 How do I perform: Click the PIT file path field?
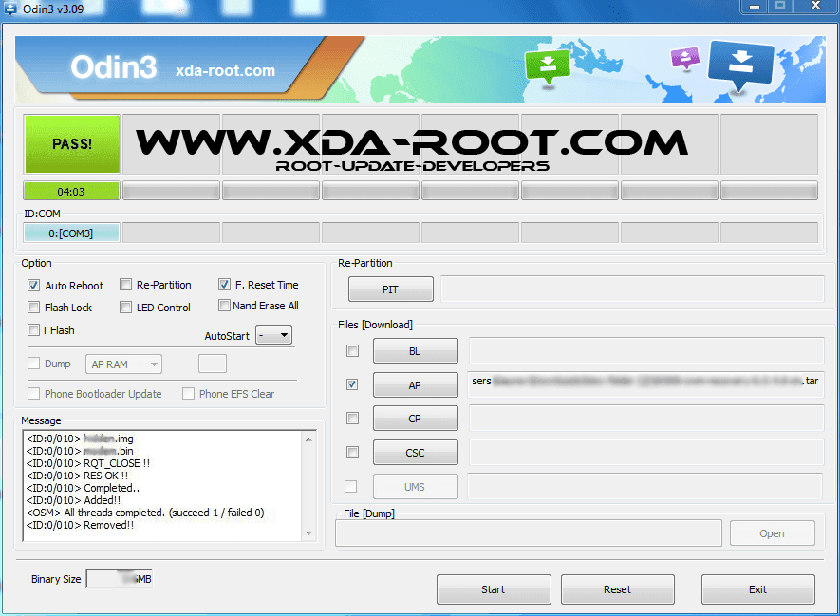click(632, 289)
